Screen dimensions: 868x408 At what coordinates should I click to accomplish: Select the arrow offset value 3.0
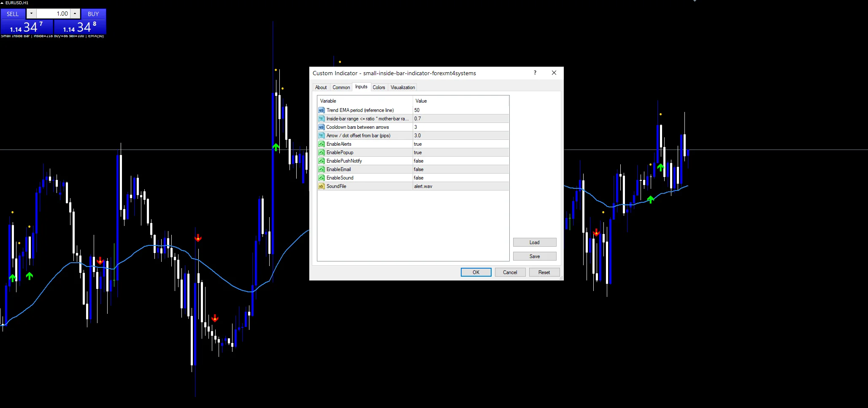click(461, 136)
